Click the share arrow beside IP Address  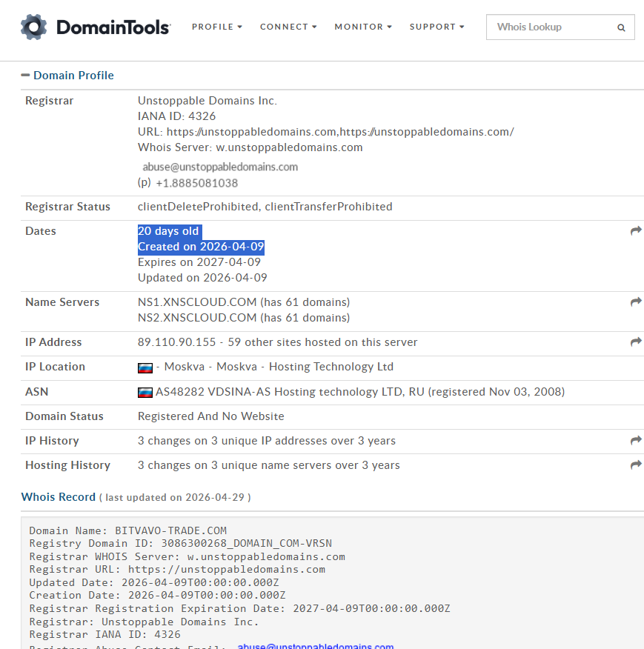(636, 342)
